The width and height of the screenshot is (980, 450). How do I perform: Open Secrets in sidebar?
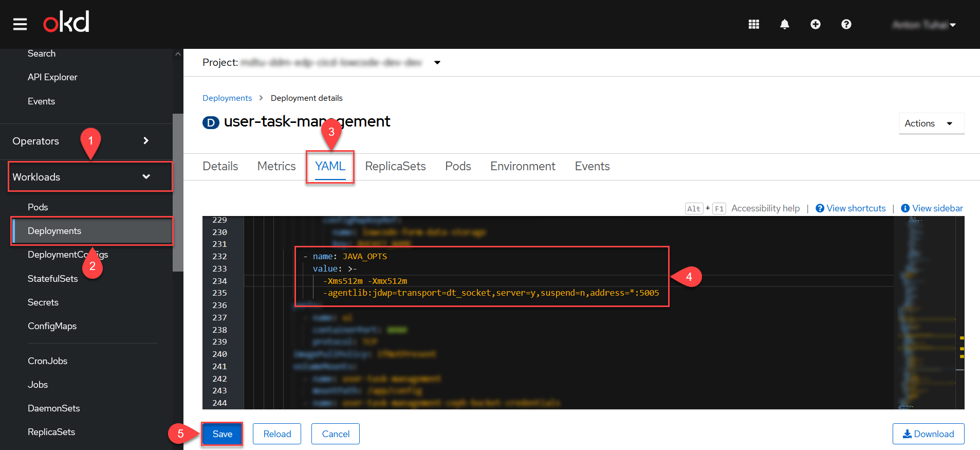click(43, 302)
